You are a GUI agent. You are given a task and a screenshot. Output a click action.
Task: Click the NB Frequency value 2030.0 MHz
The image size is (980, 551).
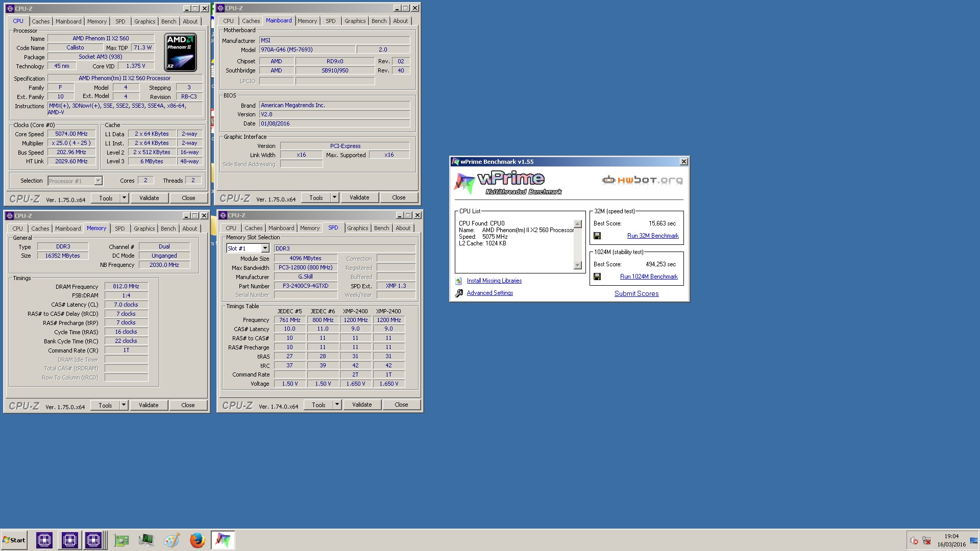pyautogui.click(x=164, y=265)
